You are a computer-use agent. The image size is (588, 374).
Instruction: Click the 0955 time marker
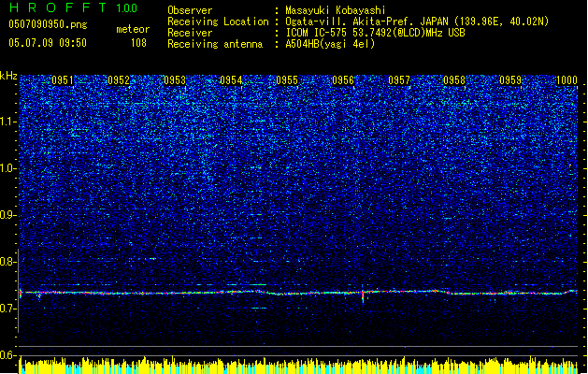click(x=287, y=80)
